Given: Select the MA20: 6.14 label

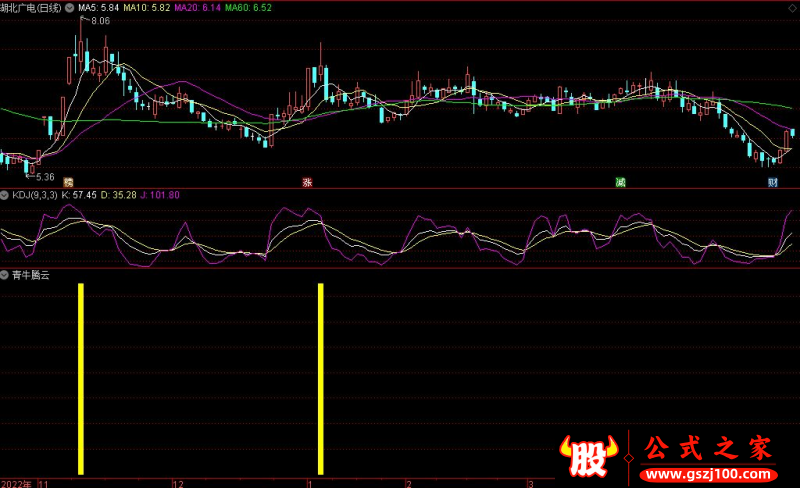Looking at the screenshot, I should tap(197, 8).
